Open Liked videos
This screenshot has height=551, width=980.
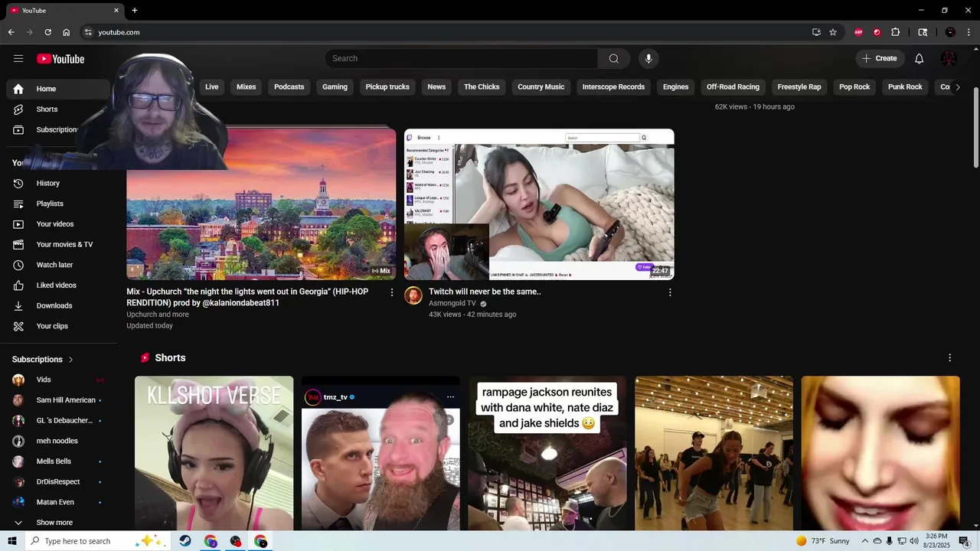(58, 285)
